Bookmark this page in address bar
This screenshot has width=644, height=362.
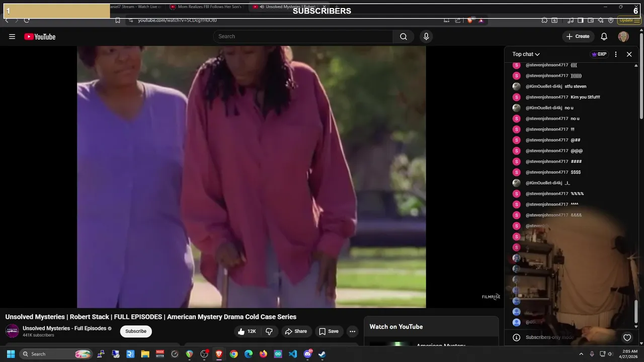(118, 20)
